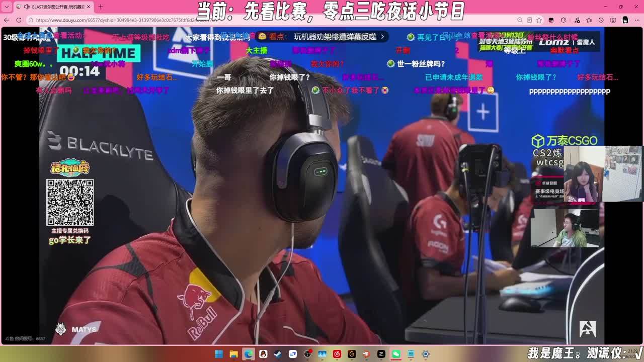Viewport: 644px width, 362px height.
Task: Open the browser tab list dropdown
Action: [x=7, y=7]
